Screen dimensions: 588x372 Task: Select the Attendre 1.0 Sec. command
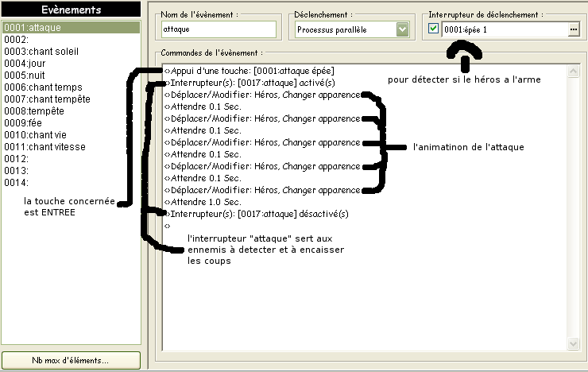coord(203,202)
